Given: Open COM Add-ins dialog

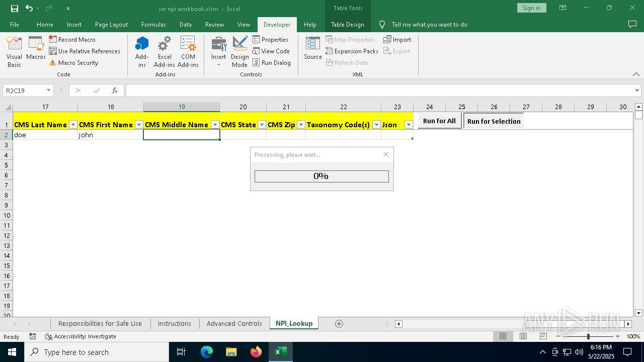Looking at the screenshot, I should (188, 52).
